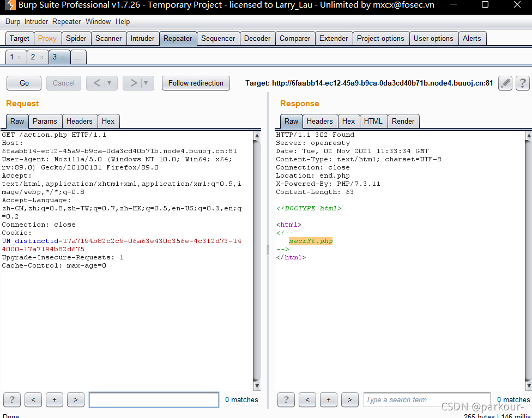Switch to the Decoder tab

257,38
